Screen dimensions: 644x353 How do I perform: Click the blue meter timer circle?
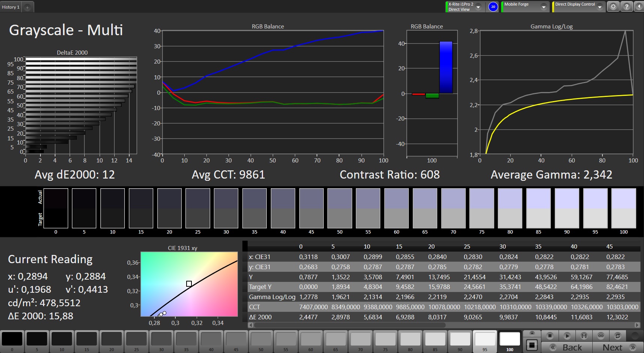493,7
